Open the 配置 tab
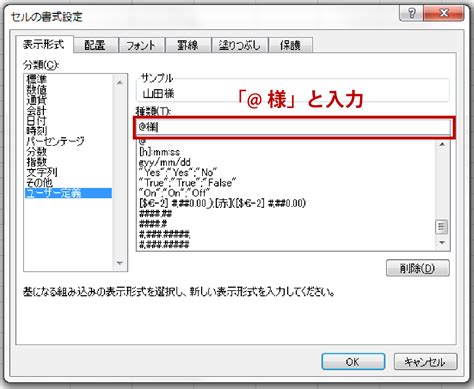This screenshot has height=389, width=474. (x=95, y=45)
